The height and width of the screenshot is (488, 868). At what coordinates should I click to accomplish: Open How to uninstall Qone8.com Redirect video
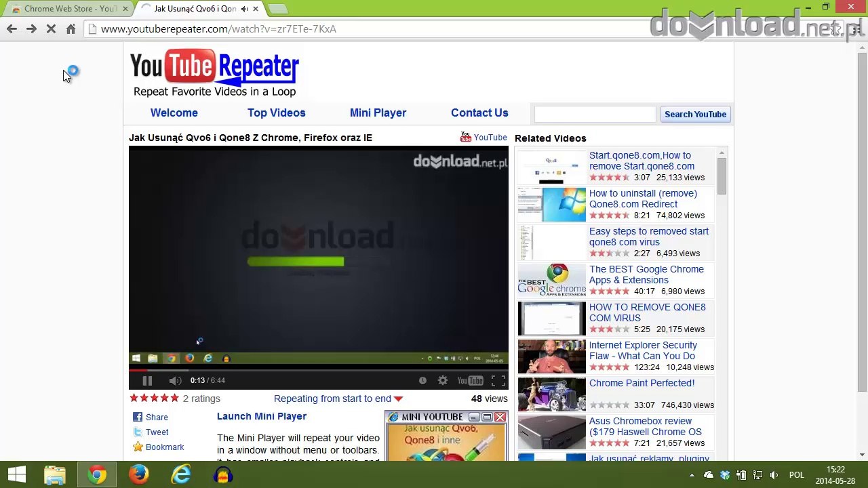coord(643,199)
